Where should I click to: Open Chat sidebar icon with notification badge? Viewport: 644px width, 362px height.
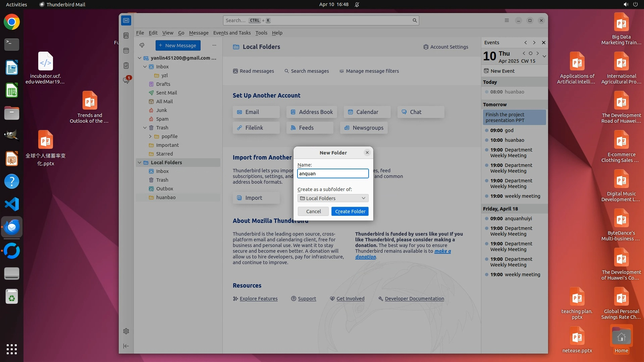(126, 80)
